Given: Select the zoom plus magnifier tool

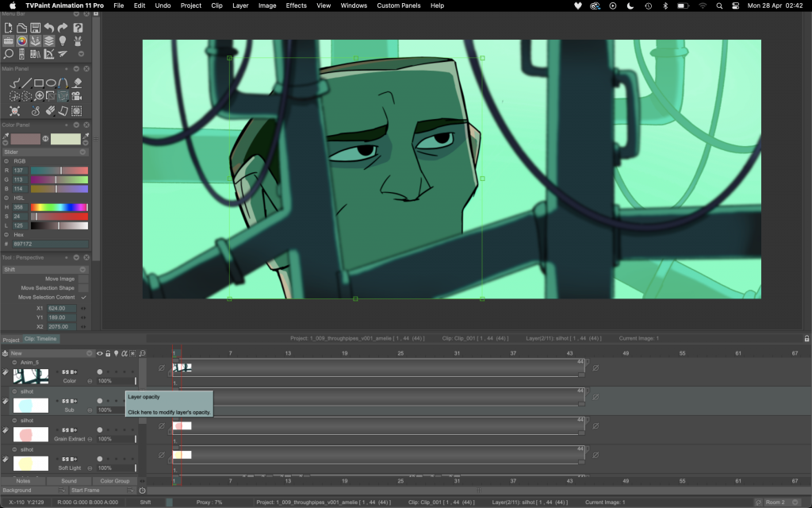Looking at the screenshot, I should [x=39, y=96].
